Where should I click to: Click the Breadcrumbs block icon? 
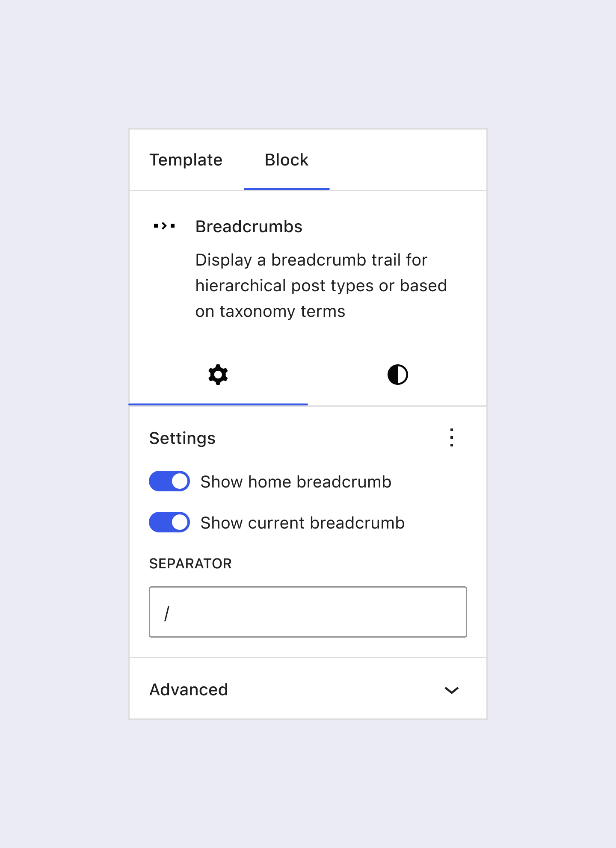tap(164, 226)
